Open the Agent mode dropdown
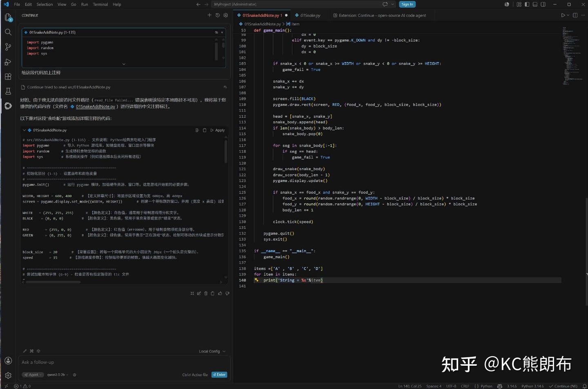 (33, 375)
